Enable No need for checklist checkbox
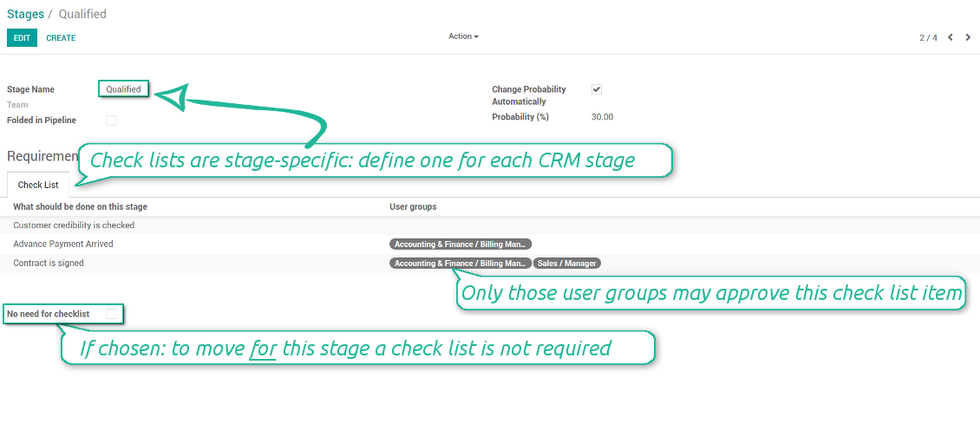The width and height of the screenshot is (980, 430). (x=111, y=314)
